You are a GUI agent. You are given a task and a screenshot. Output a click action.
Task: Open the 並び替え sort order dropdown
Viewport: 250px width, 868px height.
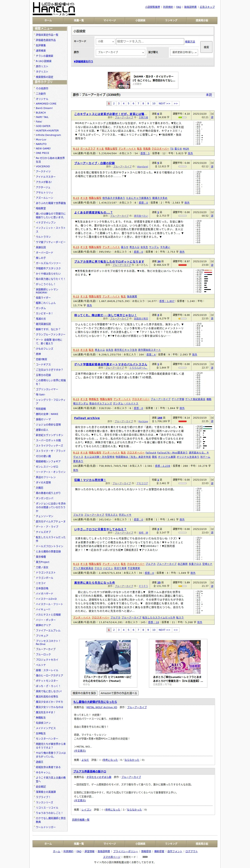pos(184,52)
